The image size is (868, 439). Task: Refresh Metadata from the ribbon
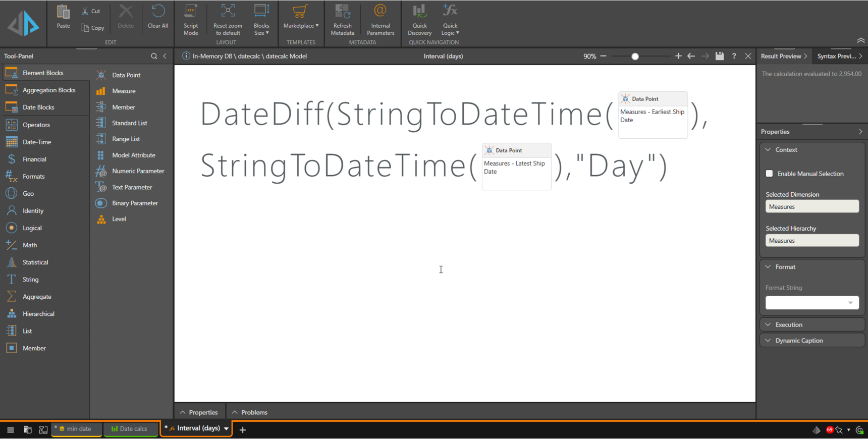pyautogui.click(x=342, y=20)
